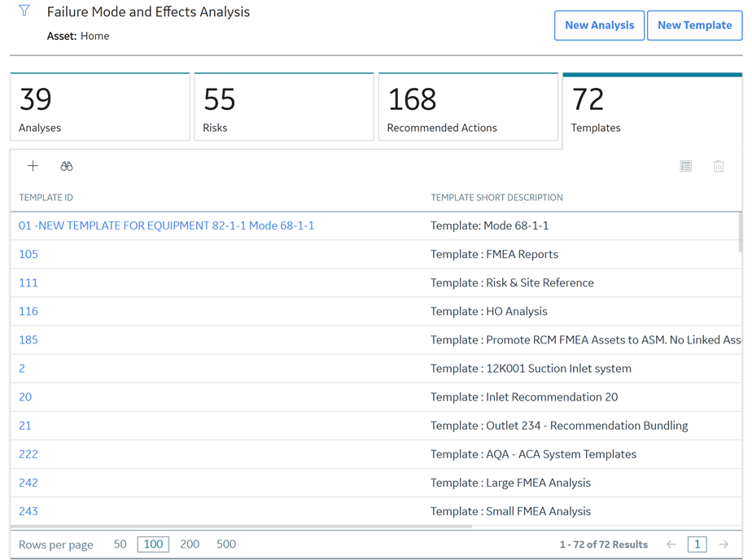Go to next page arrow

(724, 545)
